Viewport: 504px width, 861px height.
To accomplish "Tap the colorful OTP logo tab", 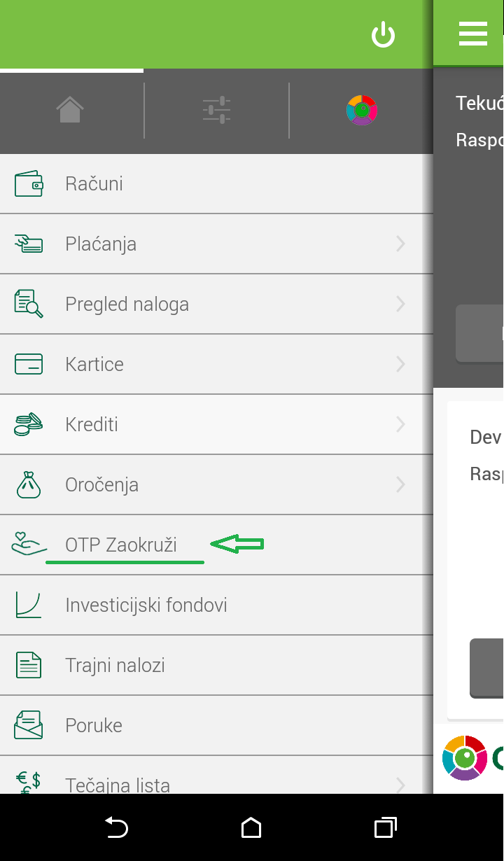I will click(x=362, y=110).
